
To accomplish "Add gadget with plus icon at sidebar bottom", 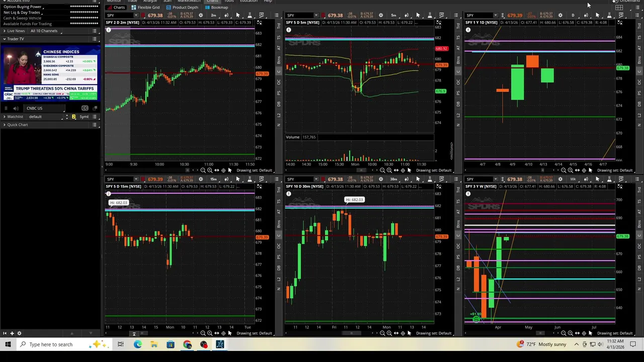I will (x=12, y=333).
